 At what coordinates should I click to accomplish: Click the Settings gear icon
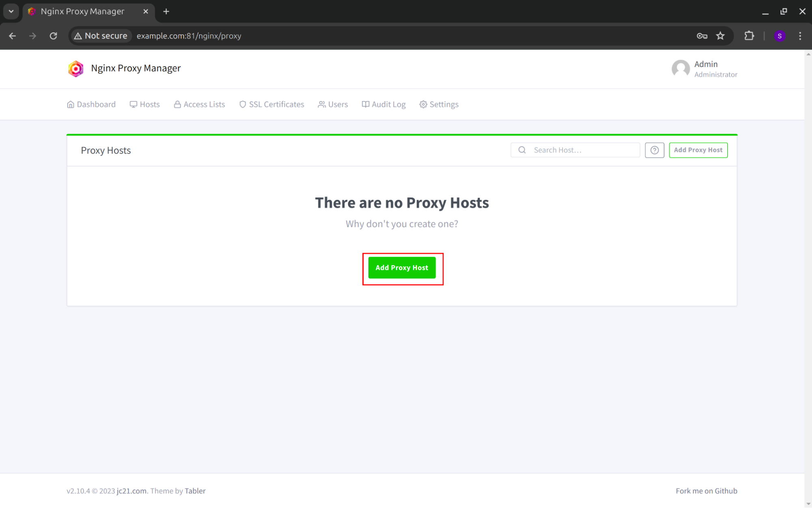[x=423, y=104]
